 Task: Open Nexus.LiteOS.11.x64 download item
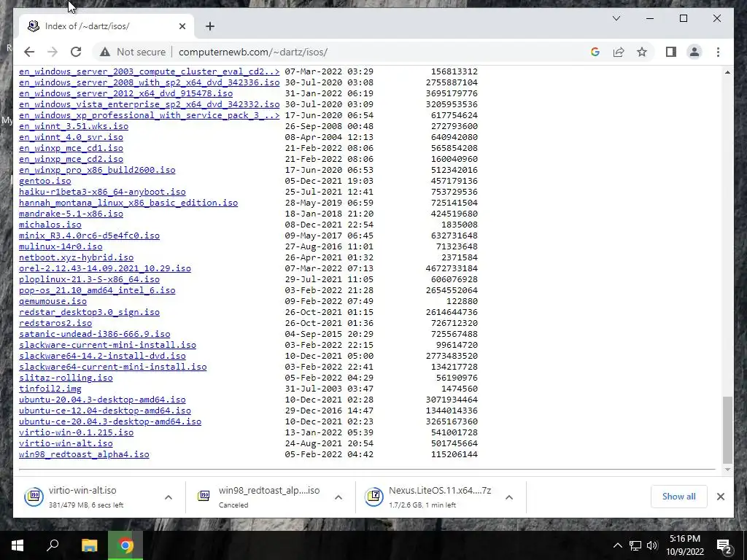(431, 497)
